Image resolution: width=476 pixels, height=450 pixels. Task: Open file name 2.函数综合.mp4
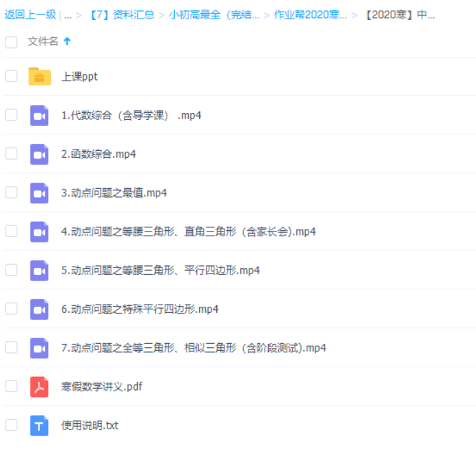tap(99, 154)
